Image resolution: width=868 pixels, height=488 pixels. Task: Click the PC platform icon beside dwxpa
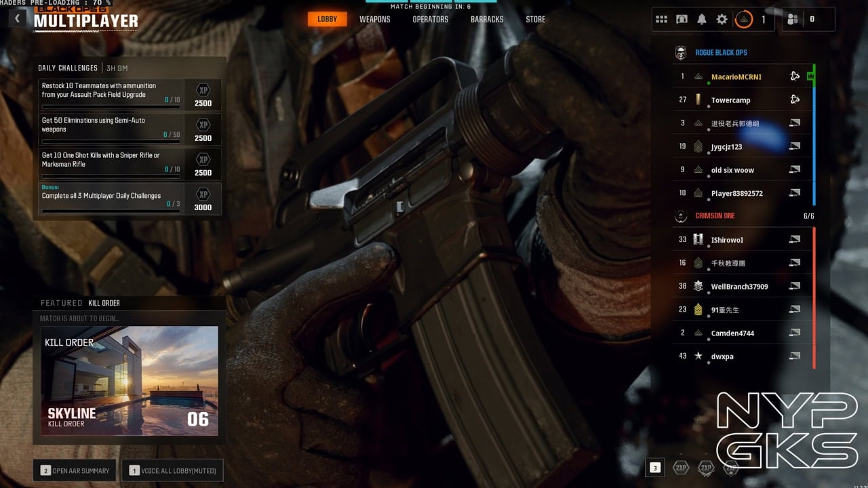[795, 356]
